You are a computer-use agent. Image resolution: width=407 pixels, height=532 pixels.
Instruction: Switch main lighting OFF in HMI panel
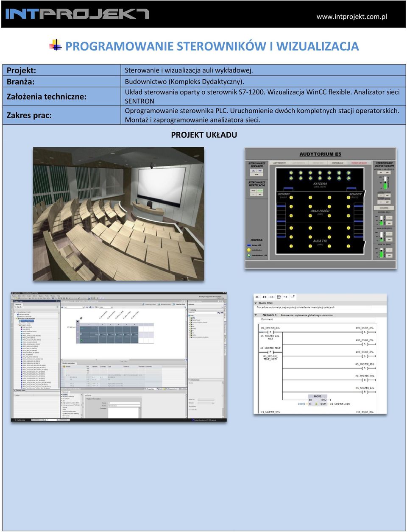[387, 173]
